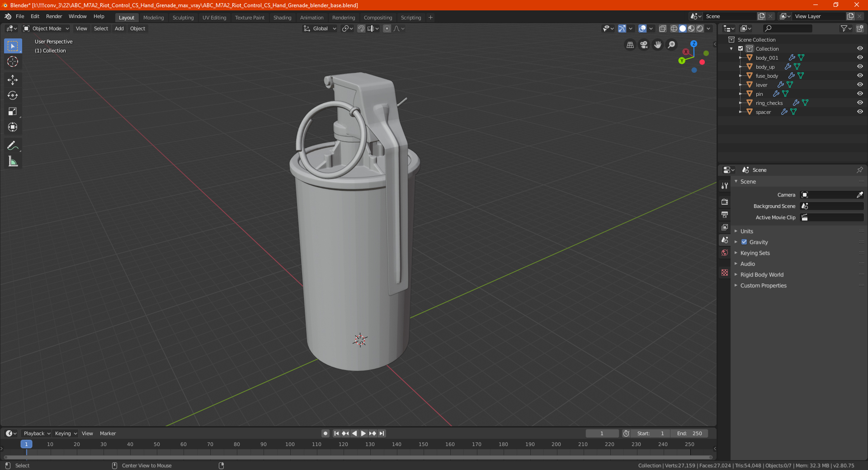Uncheck the Gravity checkbox
Image resolution: width=868 pixels, height=470 pixels.
pos(744,242)
